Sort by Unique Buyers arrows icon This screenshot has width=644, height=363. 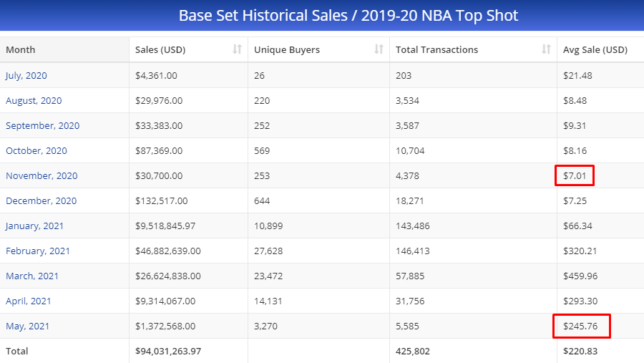click(x=379, y=49)
